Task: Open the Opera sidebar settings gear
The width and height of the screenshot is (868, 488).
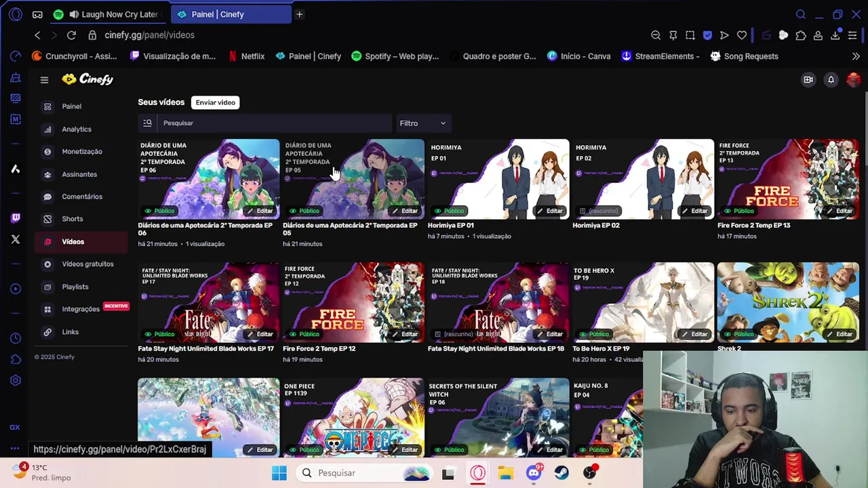Action: click(x=15, y=380)
